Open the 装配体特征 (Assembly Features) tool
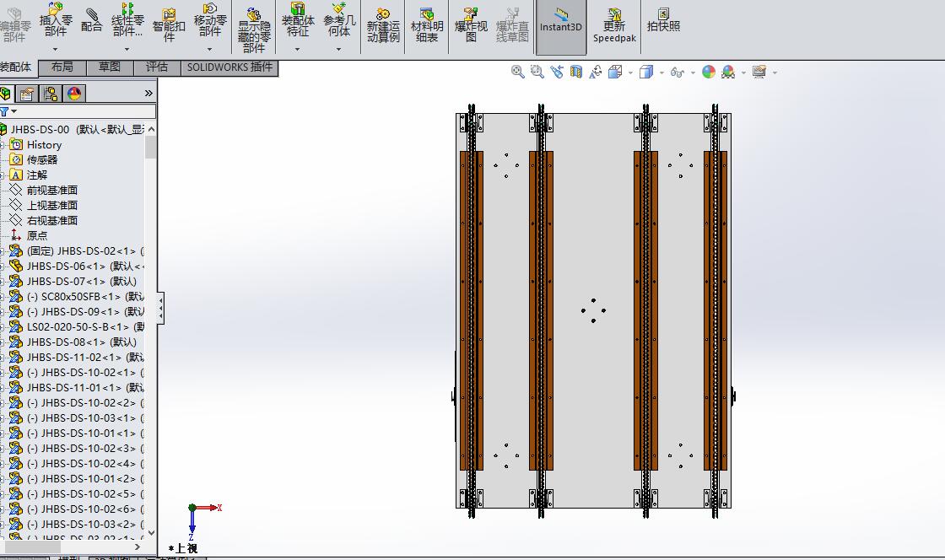Viewport: 945px width, 560px height. click(x=298, y=19)
